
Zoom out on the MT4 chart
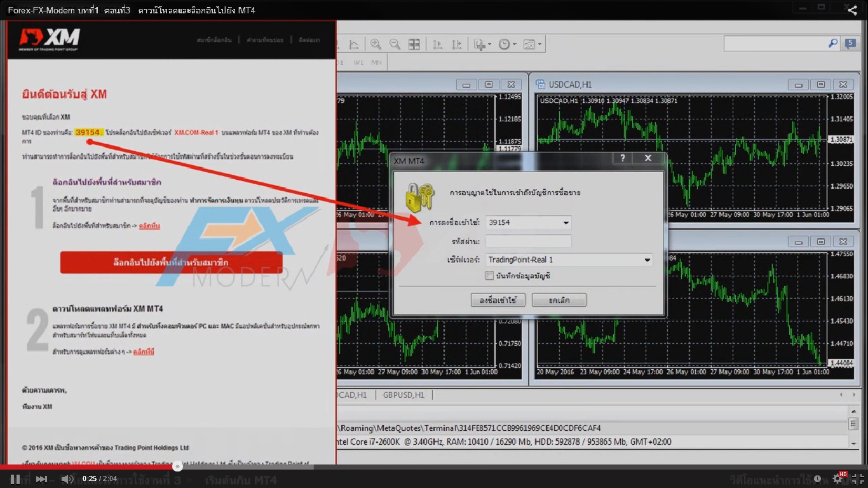tap(395, 44)
